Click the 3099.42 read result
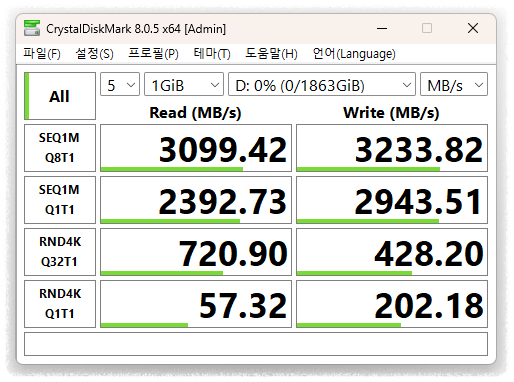The width and height of the screenshot is (514, 382). coord(196,148)
